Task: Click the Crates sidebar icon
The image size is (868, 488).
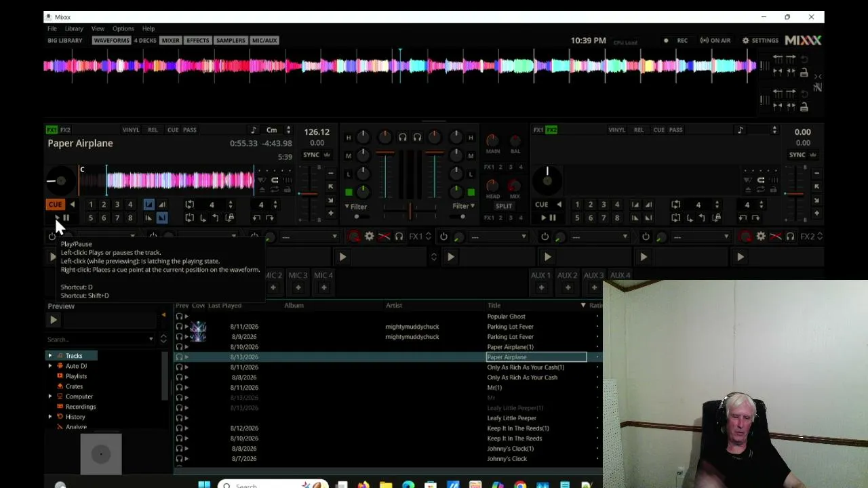Action: coord(60,386)
